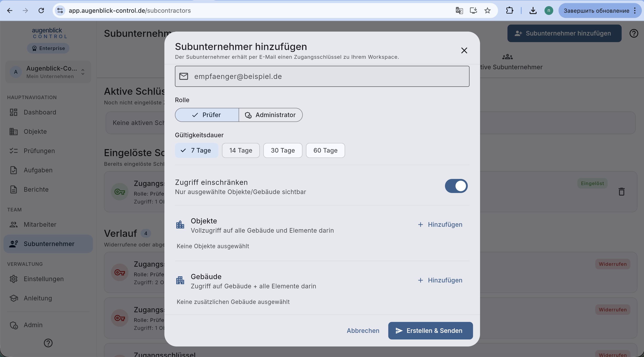Open Anleitung in the sidebar
This screenshot has height=357, width=644.
(x=48, y=298)
